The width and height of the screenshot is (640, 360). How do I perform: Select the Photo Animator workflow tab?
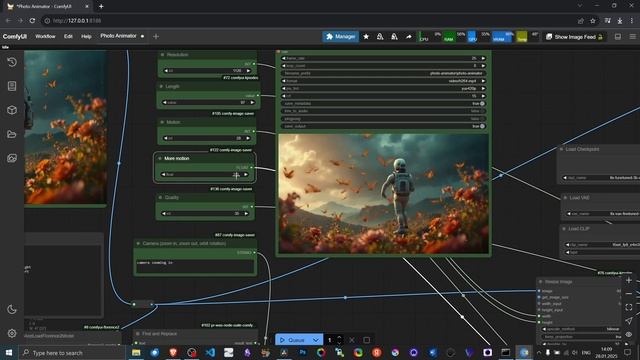(118, 36)
